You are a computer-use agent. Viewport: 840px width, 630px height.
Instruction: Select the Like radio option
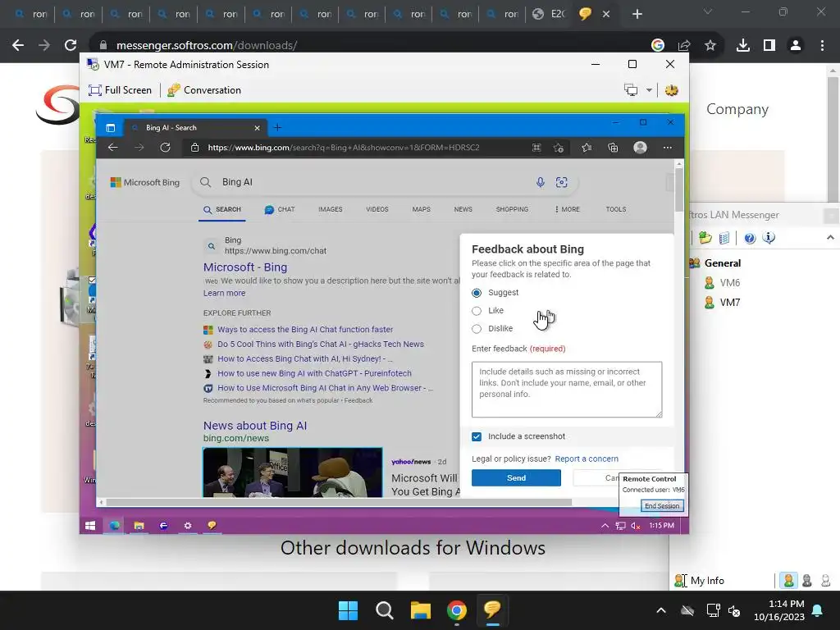click(x=477, y=311)
